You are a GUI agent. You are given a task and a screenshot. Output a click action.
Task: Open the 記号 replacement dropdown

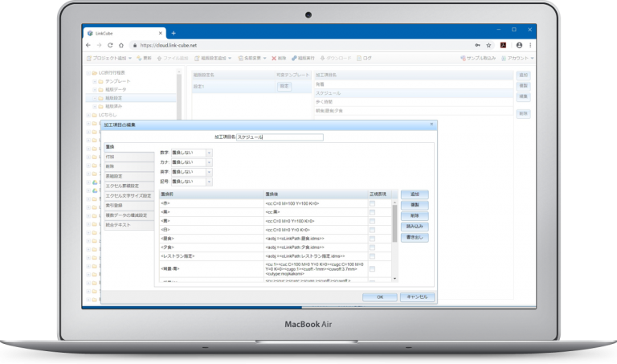209,182
